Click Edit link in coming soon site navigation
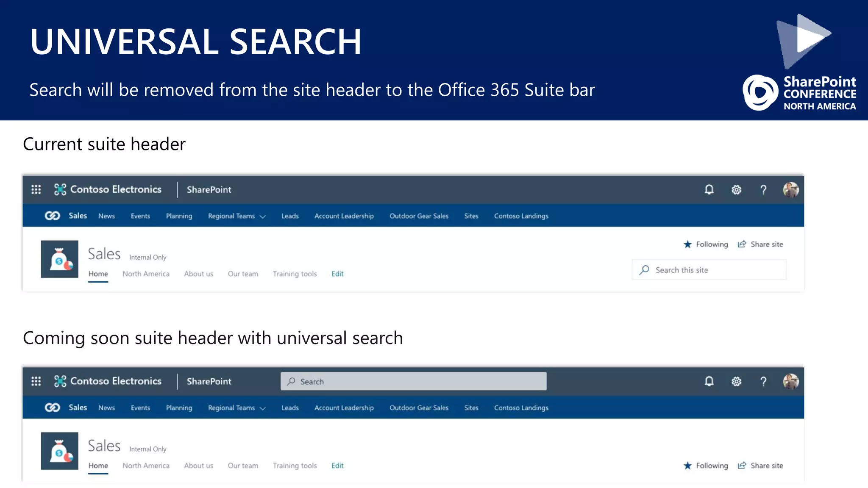This screenshot has width=868, height=488. coord(337,466)
